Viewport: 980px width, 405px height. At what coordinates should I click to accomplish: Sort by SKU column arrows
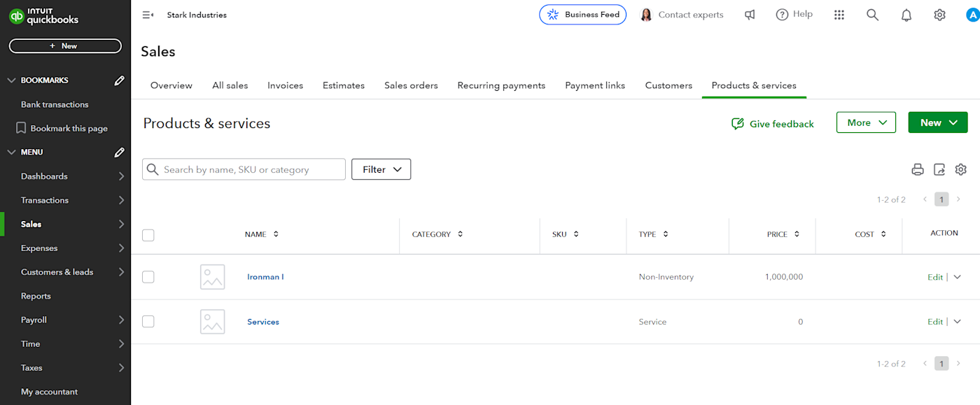click(576, 234)
